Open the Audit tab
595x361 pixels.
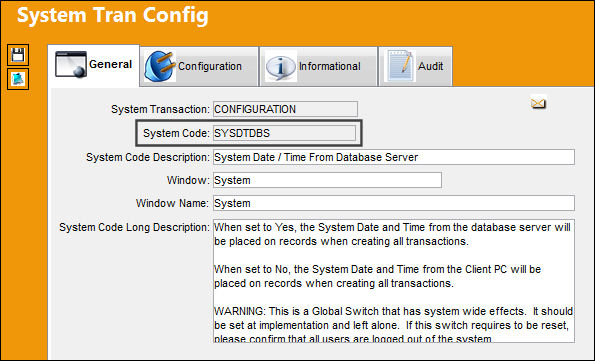416,66
